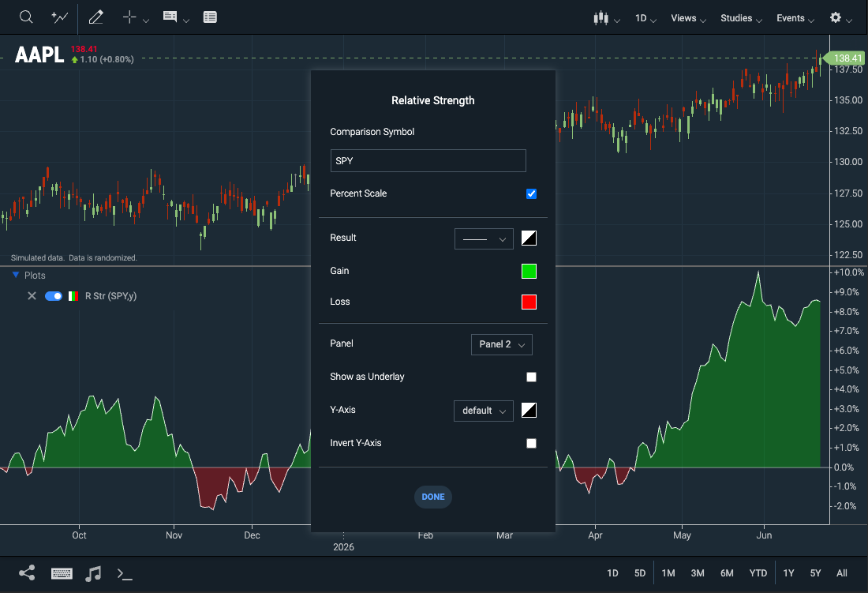
Task: Open the Studies menu
Action: point(741,18)
